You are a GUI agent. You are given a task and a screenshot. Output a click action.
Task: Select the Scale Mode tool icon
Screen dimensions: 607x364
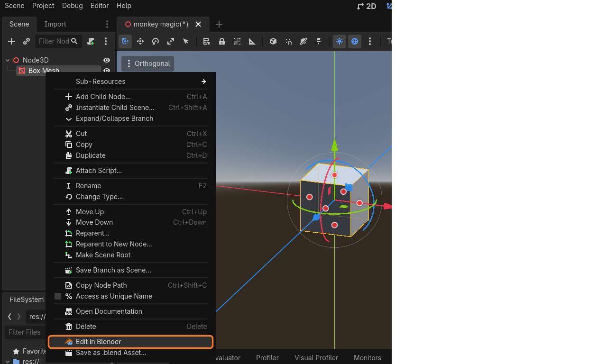click(171, 41)
